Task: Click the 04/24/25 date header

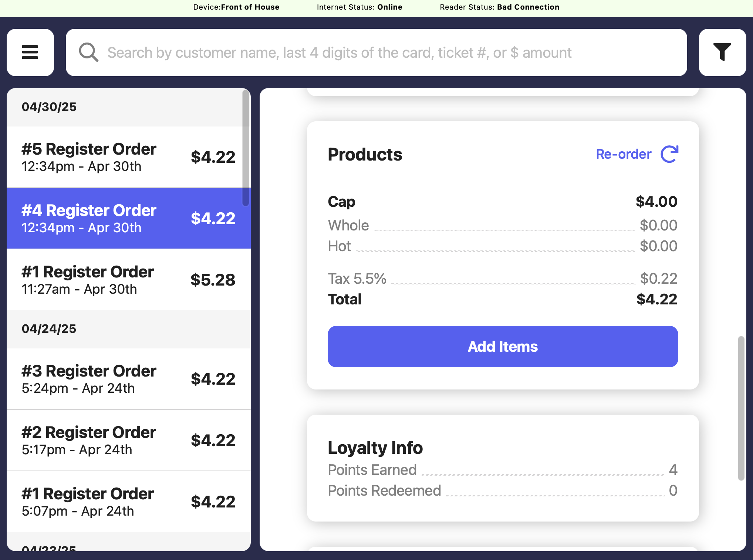Action: 49,329
